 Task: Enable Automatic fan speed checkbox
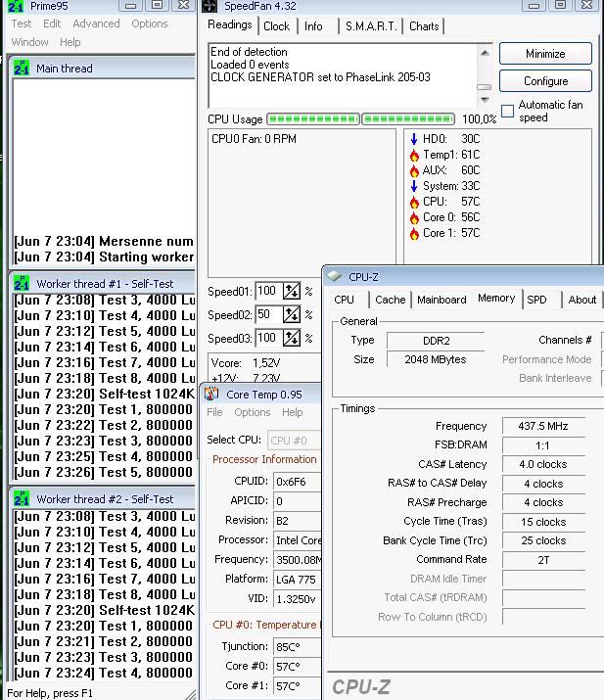point(507,111)
